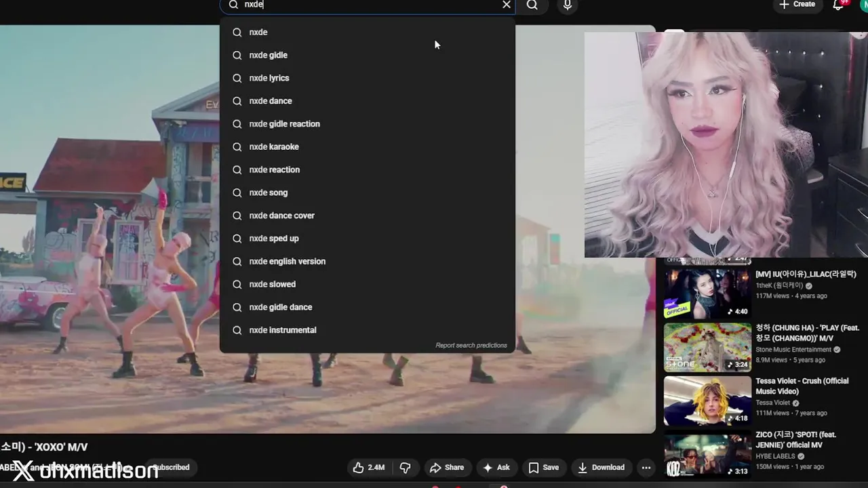Clear the search box text
This screenshot has width=868, height=488.
[507, 5]
